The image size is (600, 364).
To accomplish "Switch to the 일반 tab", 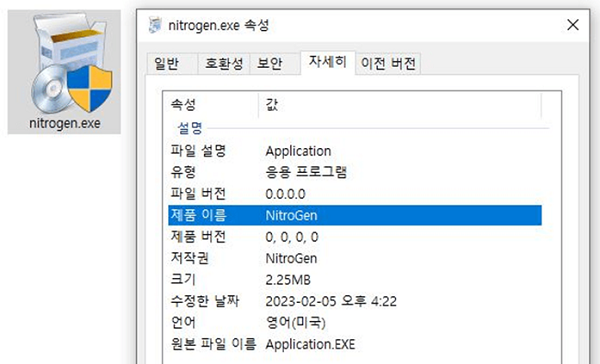I will 172,63.
